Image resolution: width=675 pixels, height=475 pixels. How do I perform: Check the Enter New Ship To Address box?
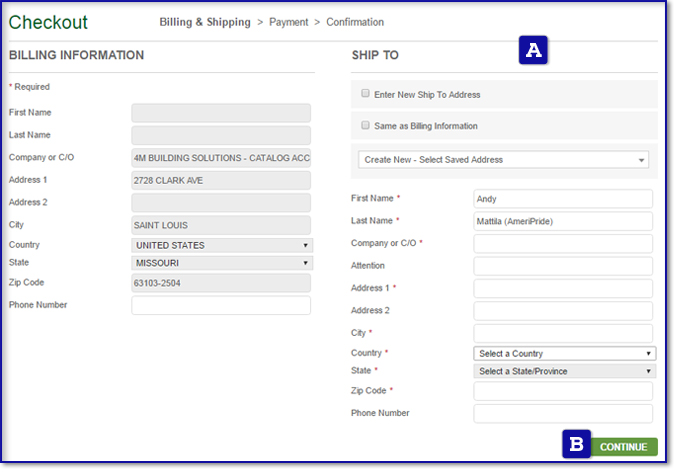pyautogui.click(x=366, y=94)
